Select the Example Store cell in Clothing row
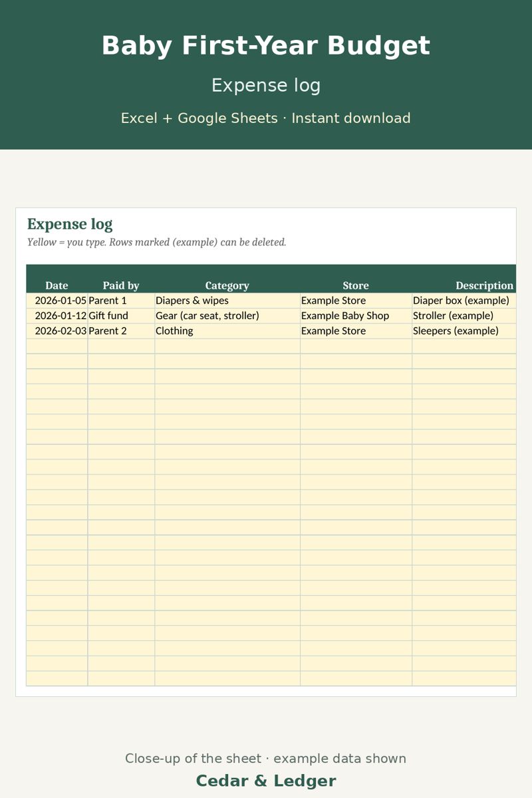Image resolution: width=532 pixels, height=798 pixels. coord(356,331)
